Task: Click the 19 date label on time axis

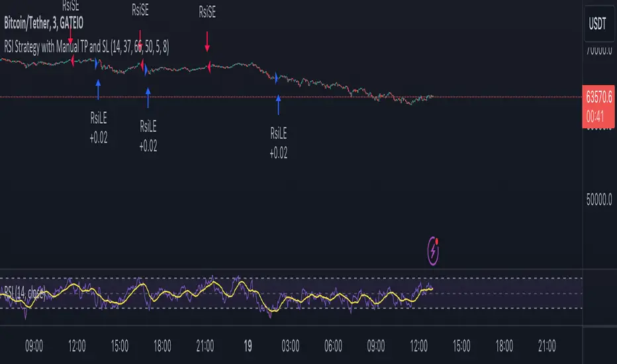Action: 248,346
